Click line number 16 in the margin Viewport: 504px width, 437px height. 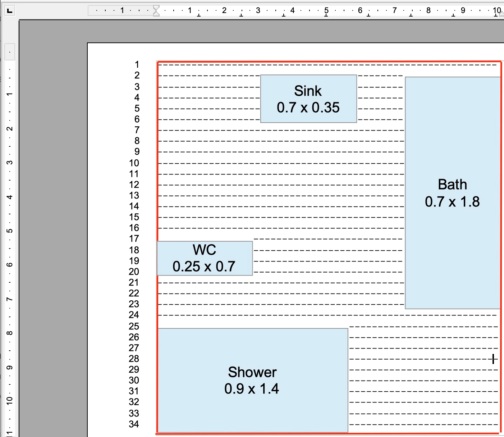pyautogui.click(x=134, y=228)
